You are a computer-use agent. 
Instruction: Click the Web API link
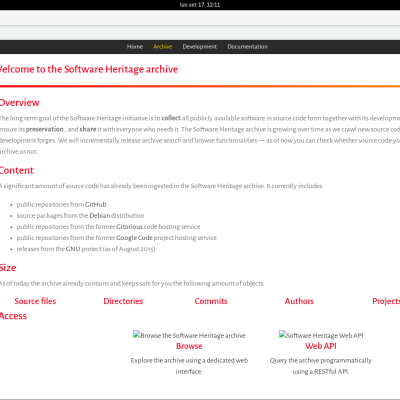(x=321, y=346)
